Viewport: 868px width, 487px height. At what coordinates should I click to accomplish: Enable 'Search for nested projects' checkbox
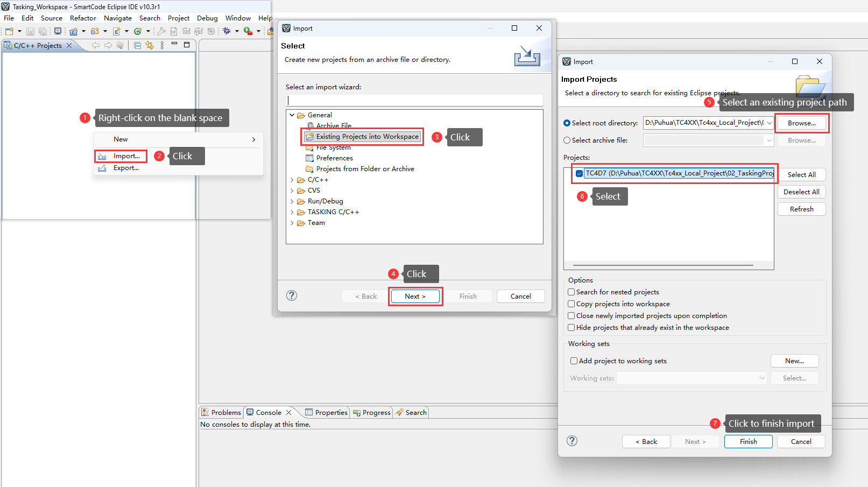pyautogui.click(x=571, y=292)
